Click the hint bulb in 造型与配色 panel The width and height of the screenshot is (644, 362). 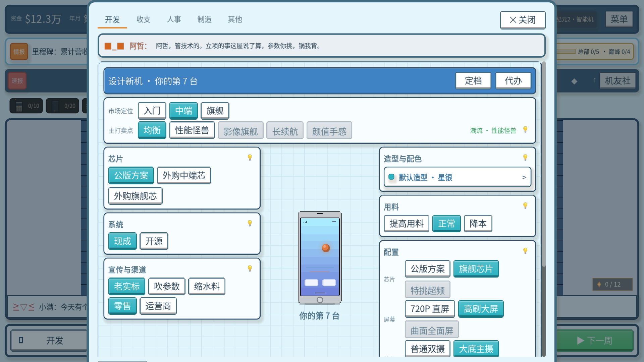tap(525, 158)
